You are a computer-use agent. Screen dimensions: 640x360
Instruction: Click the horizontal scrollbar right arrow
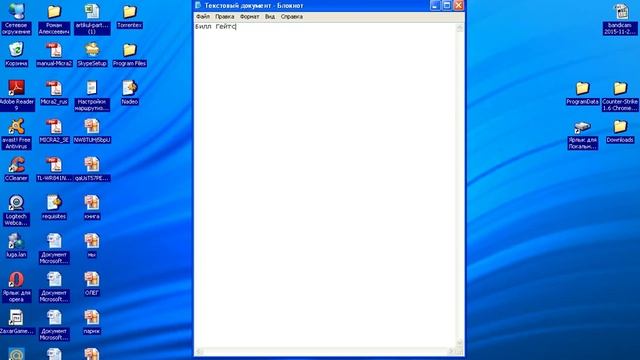click(x=452, y=351)
